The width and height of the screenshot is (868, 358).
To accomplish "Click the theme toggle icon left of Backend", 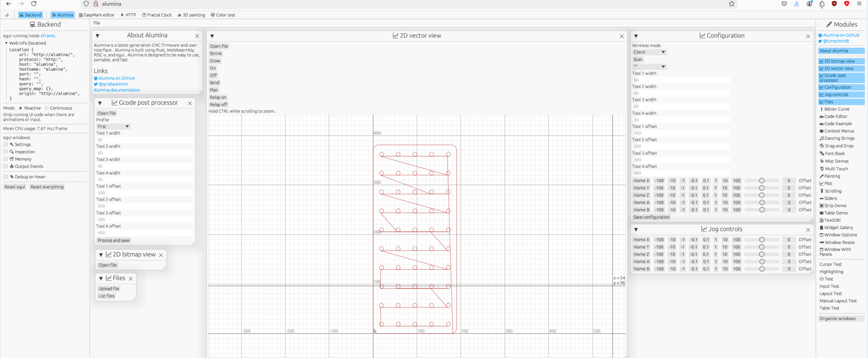I will click(x=7, y=15).
